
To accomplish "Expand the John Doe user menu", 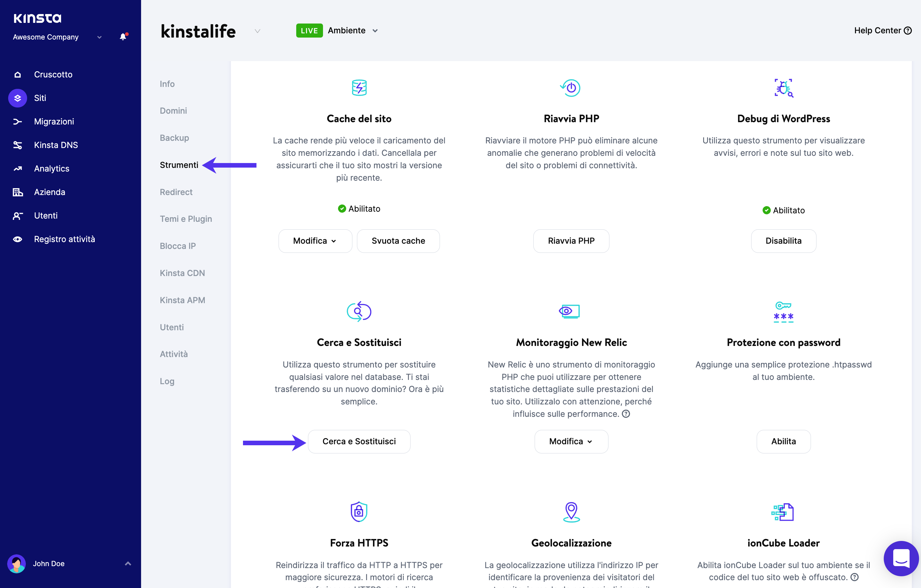I will [128, 563].
